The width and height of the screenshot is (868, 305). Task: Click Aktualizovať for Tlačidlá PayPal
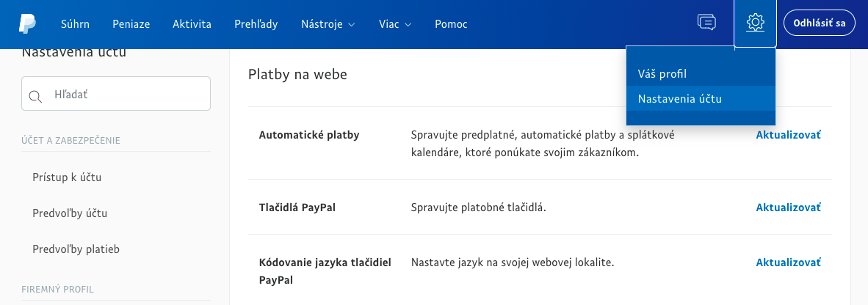[x=788, y=207]
